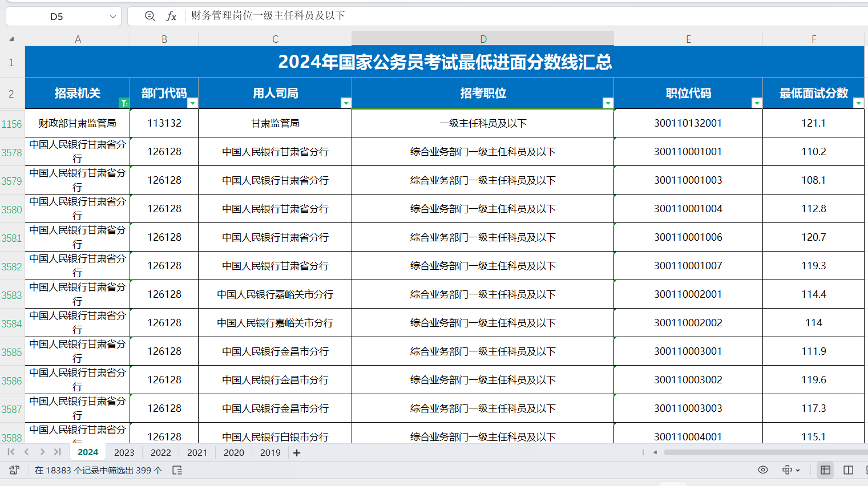The height and width of the screenshot is (486, 868).
Task: Switch to the 2024 sheet tab
Action: (88, 452)
